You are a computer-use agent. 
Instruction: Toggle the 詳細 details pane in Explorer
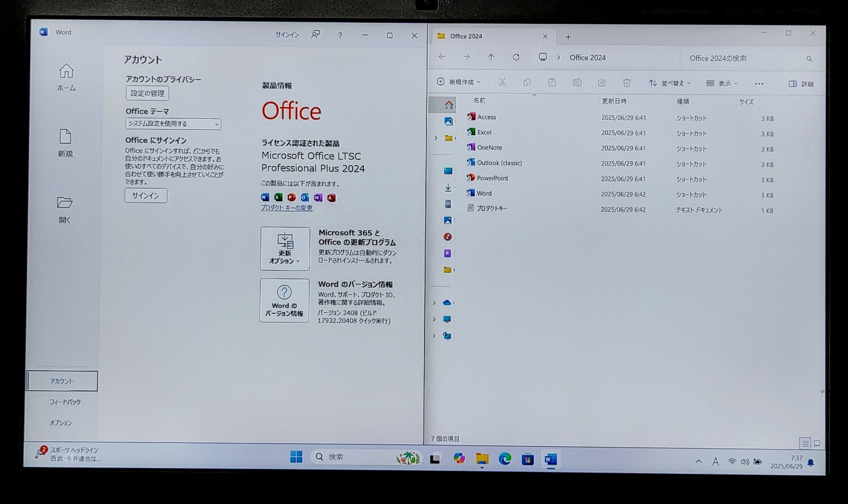pyautogui.click(x=800, y=84)
